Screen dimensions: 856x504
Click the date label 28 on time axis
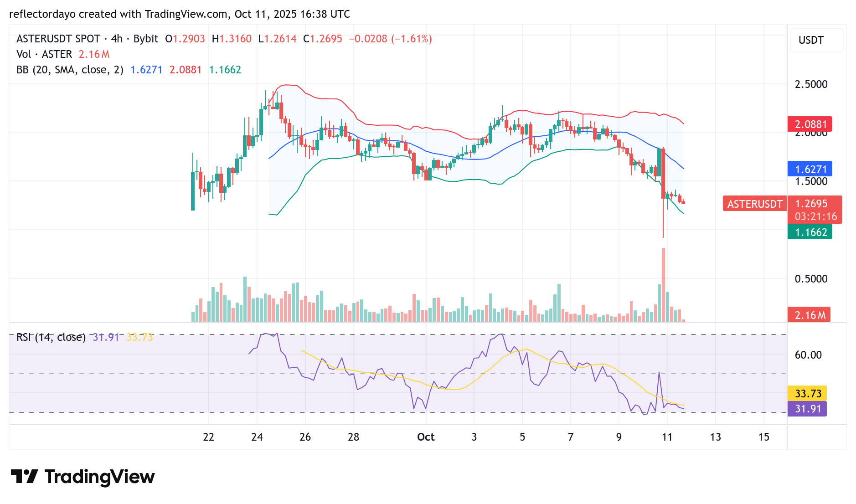(x=354, y=437)
